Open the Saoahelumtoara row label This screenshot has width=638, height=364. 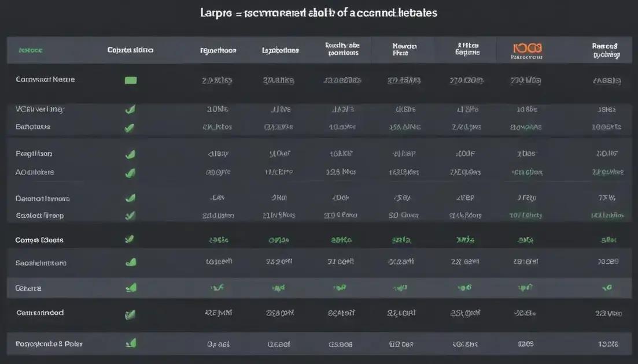pos(41,263)
